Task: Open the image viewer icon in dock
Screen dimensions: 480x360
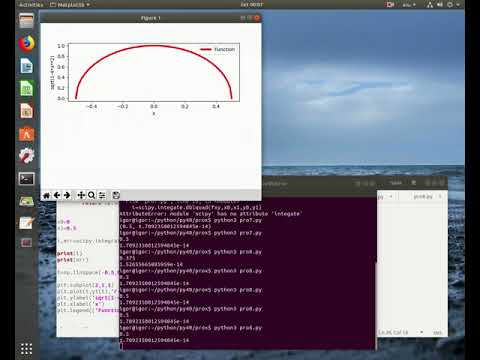Action: (x=26, y=201)
